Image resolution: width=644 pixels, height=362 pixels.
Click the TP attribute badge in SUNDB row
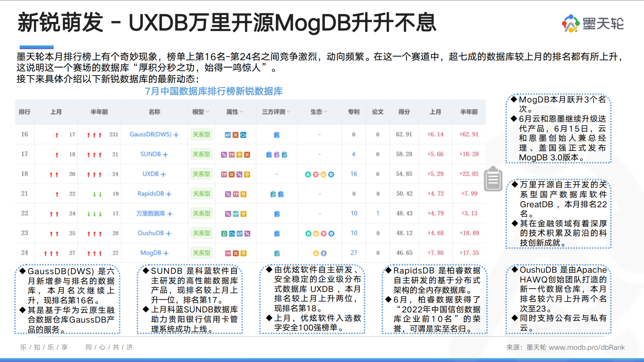pos(232,155)
